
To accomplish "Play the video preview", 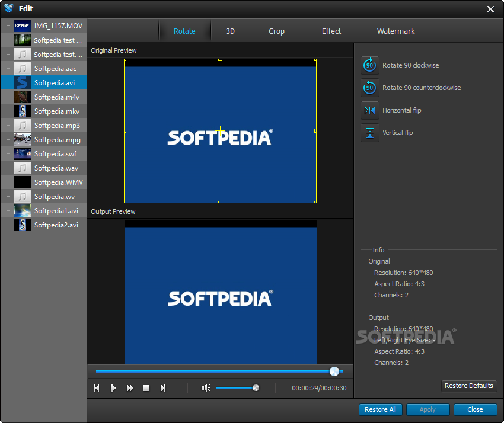I will click(113, 388).
